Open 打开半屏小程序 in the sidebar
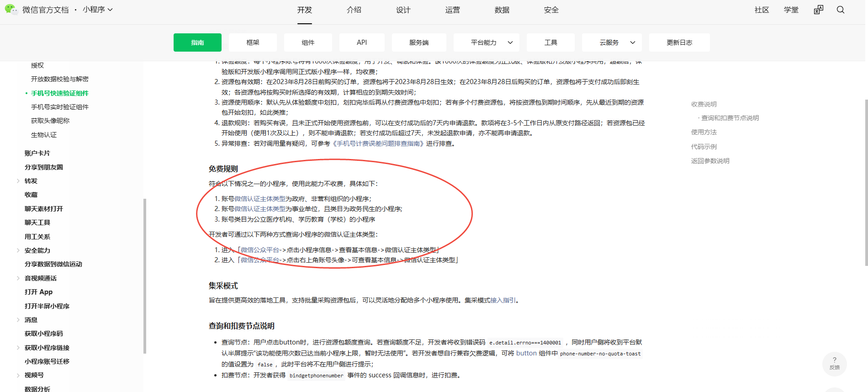The image size is (868, 392). coord(47,306)
